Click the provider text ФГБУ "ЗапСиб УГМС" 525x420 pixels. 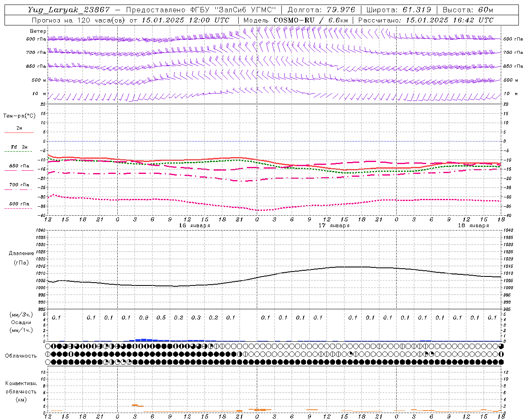point(233,10)
